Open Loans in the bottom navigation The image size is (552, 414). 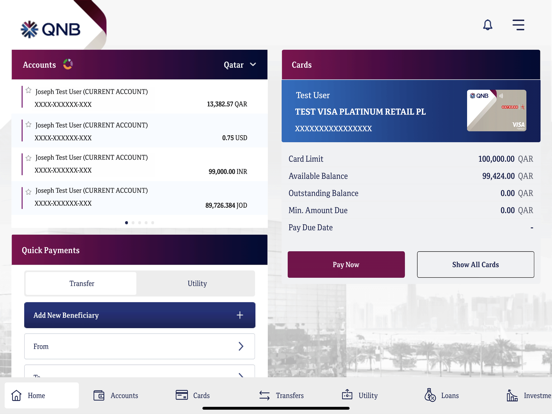pyautogui.click(x=441, y=395)
